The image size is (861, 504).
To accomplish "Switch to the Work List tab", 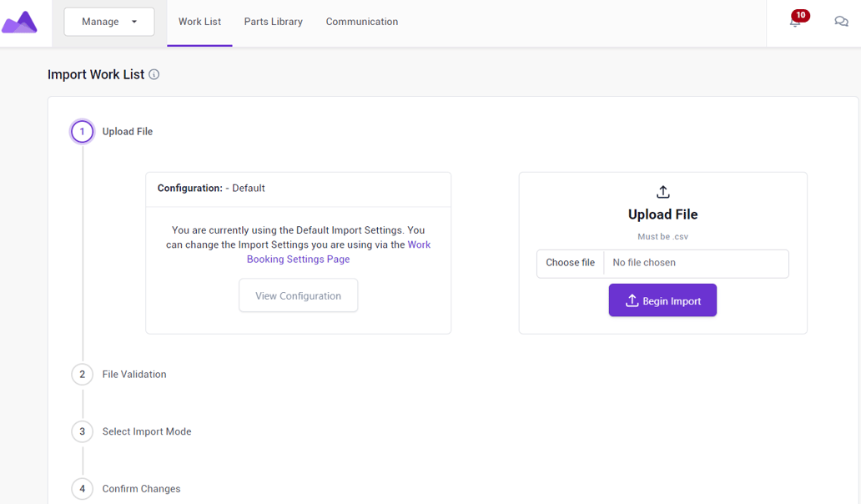I will pos(199,22).
